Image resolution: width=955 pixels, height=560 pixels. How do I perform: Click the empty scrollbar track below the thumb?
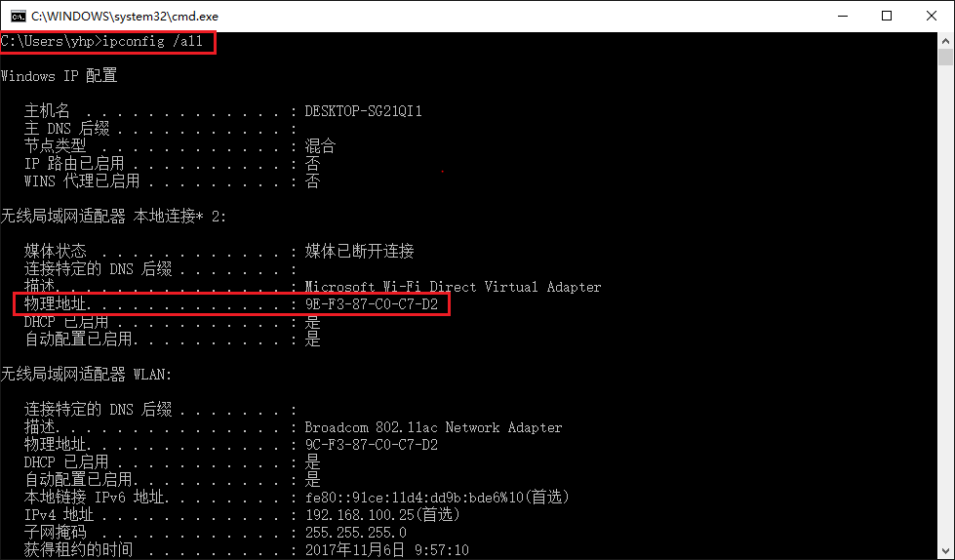pos(945,304)
